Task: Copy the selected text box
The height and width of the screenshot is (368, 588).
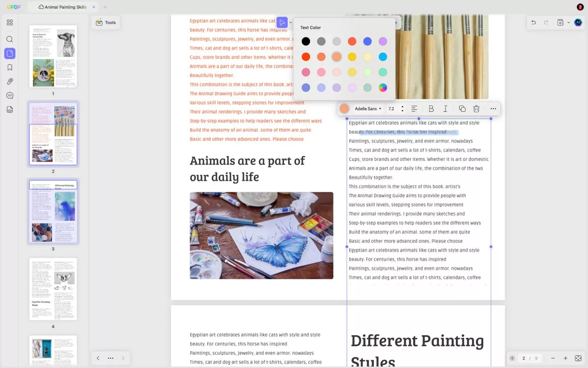Action: pyautogui.click(x=462, y=109)
